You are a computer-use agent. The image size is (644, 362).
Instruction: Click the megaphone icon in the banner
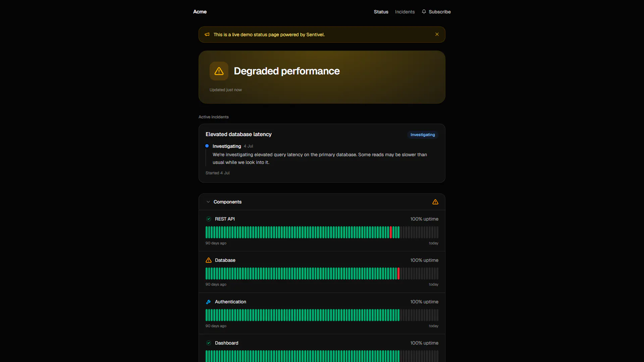coord(207,35)
